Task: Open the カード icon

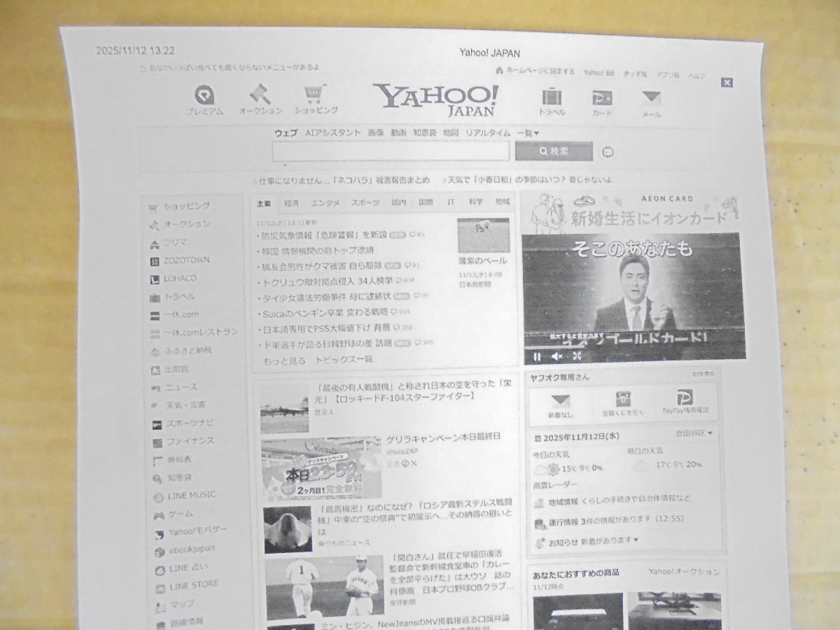Action: (x=602, y=102)
